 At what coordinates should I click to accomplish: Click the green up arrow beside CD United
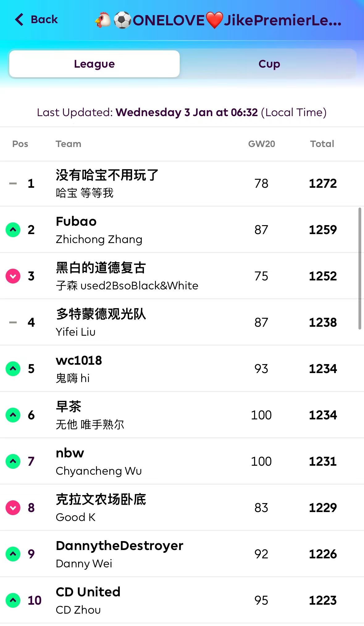(x=13, y=600)
